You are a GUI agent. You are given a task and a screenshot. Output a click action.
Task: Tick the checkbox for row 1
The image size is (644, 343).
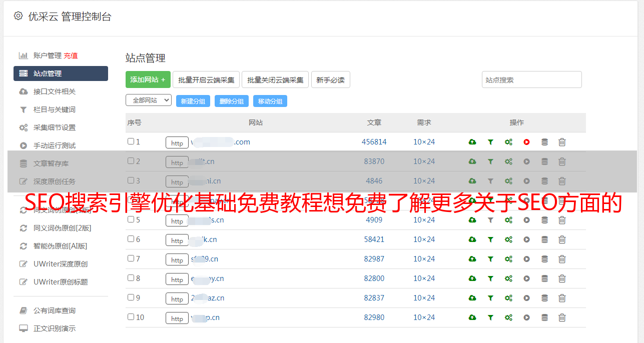click(131, 141)
